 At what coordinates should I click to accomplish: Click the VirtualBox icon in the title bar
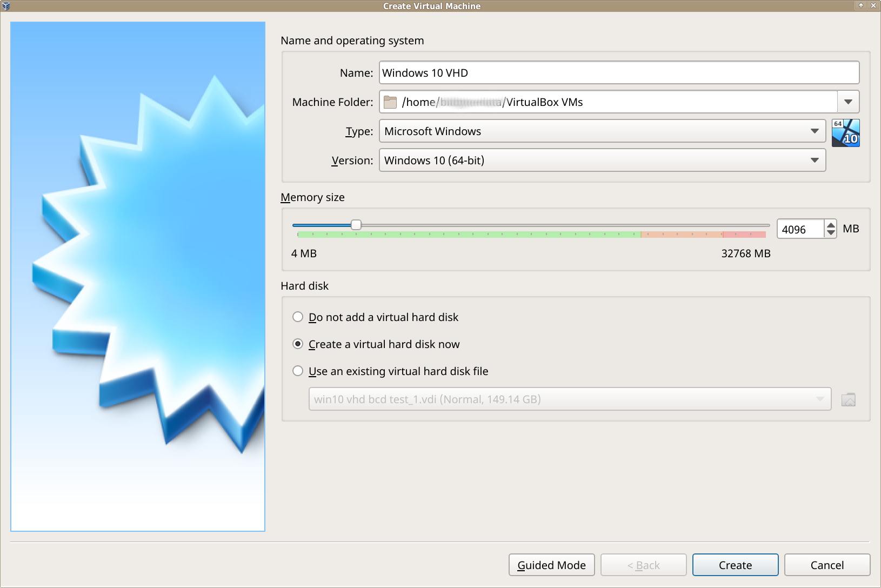[6, 6]
